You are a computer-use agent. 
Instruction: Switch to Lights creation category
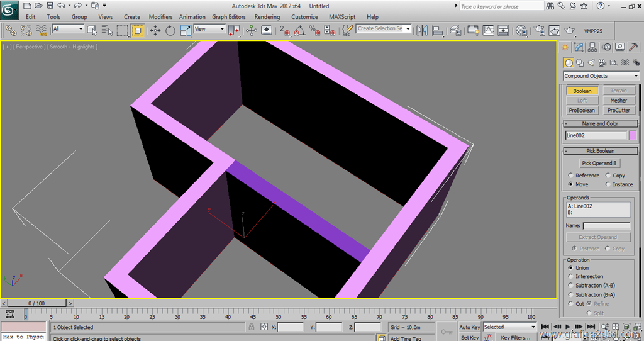(x=591, y=63)
